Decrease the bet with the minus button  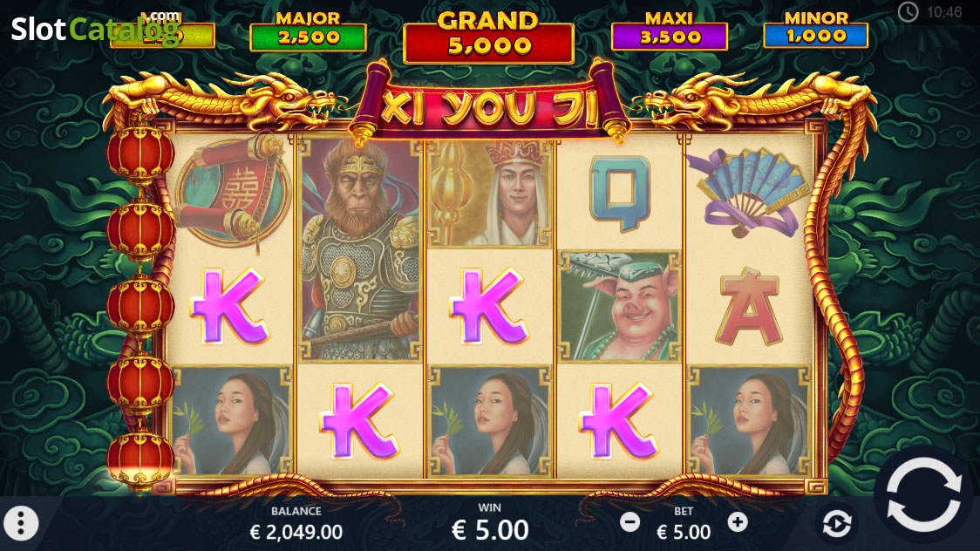630,521
